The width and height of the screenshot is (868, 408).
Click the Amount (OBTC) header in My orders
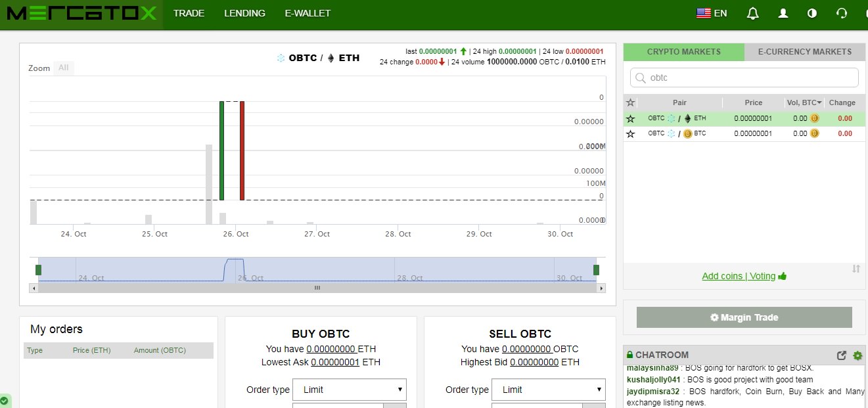pos(160,350)
